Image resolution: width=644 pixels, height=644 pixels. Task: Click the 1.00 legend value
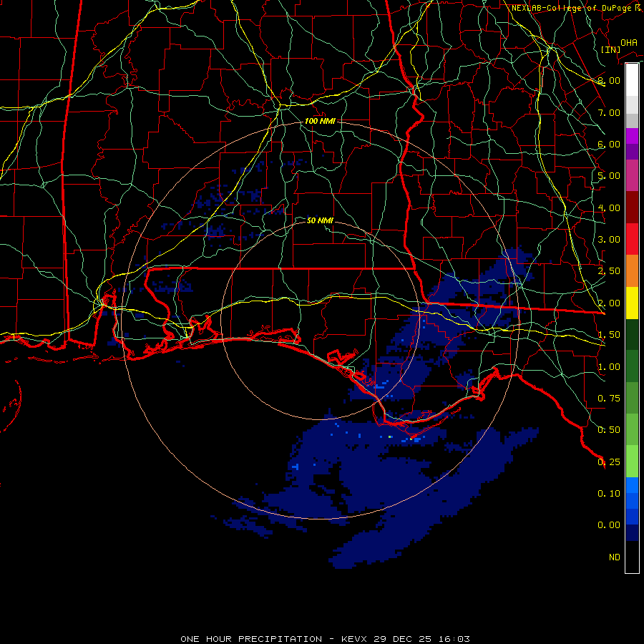pos(609,367)
